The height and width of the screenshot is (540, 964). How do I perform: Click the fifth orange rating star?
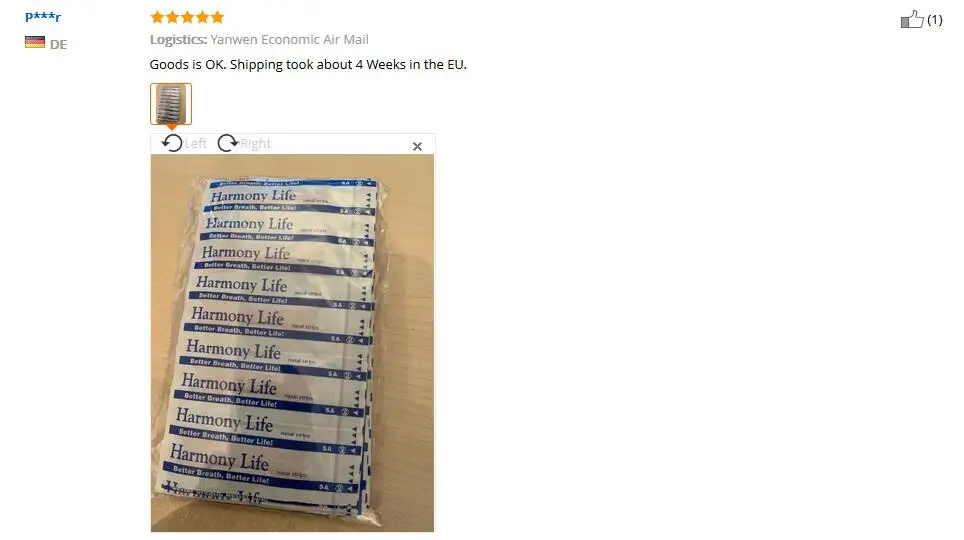217,17
